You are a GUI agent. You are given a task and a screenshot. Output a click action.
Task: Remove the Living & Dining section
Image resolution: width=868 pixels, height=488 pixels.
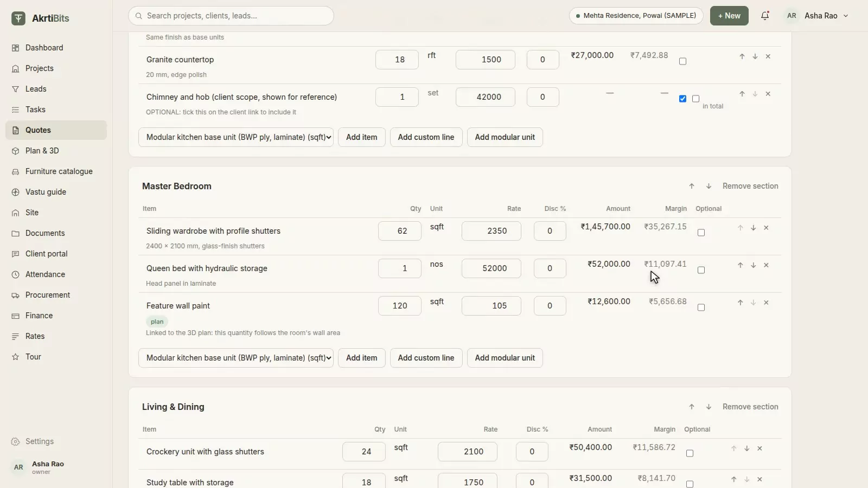[750, 407]
